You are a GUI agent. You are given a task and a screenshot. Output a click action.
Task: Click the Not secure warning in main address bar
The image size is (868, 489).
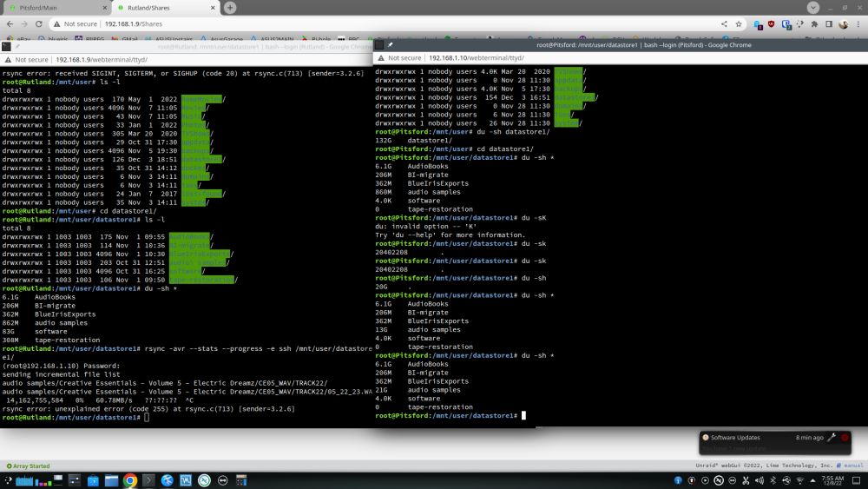76,23
